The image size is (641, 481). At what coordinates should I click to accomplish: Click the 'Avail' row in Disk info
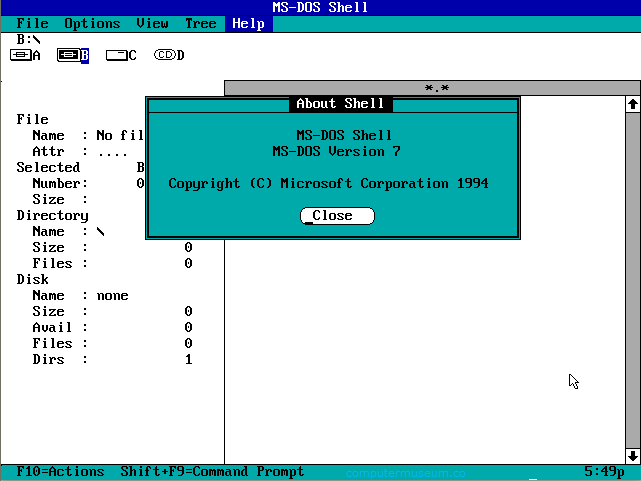[112, 327]
